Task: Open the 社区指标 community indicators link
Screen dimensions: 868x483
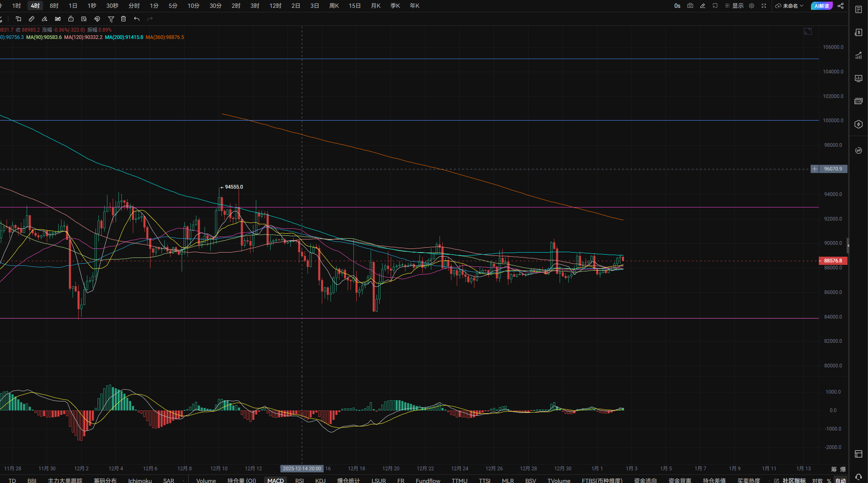Action: point(793,480)
